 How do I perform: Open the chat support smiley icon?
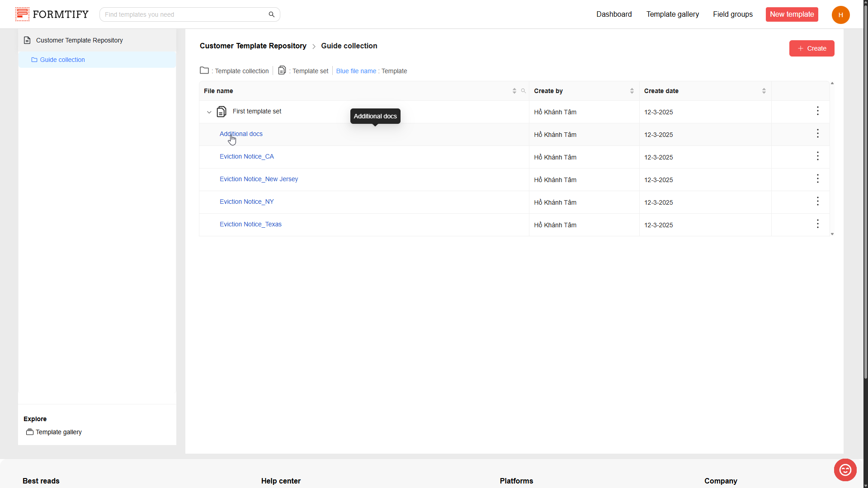tap(845, 470)
